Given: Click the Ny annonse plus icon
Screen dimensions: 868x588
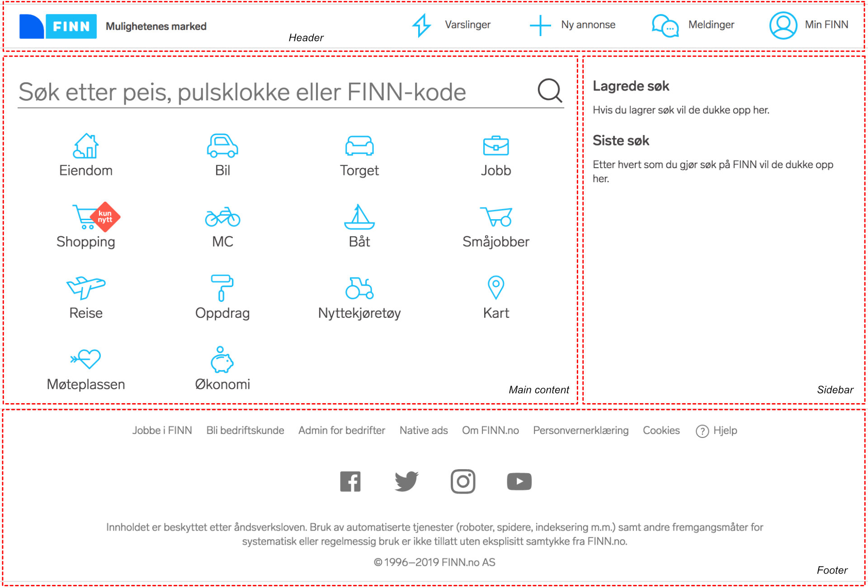Looking at the screenshot, I should 540,25.
